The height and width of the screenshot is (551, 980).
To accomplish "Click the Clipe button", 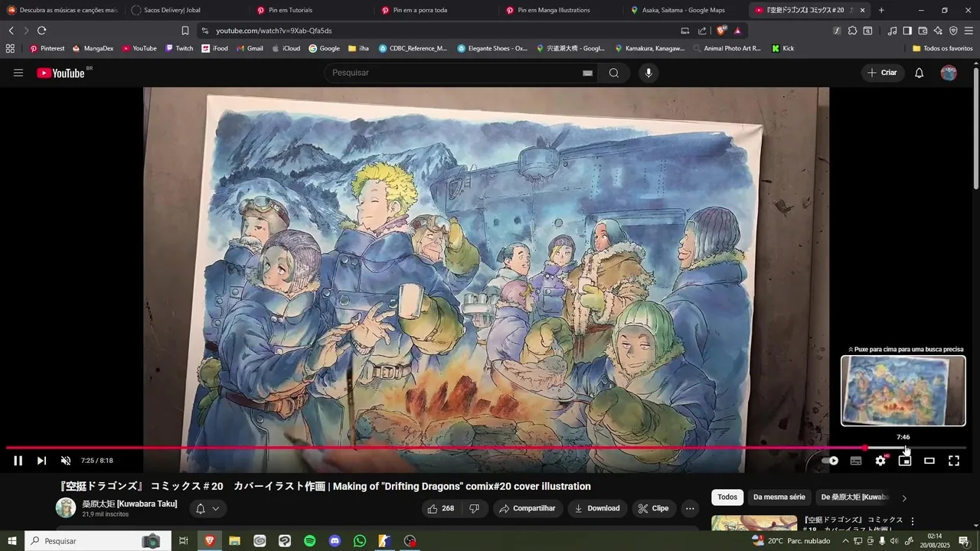I will [x=655, y=508].
